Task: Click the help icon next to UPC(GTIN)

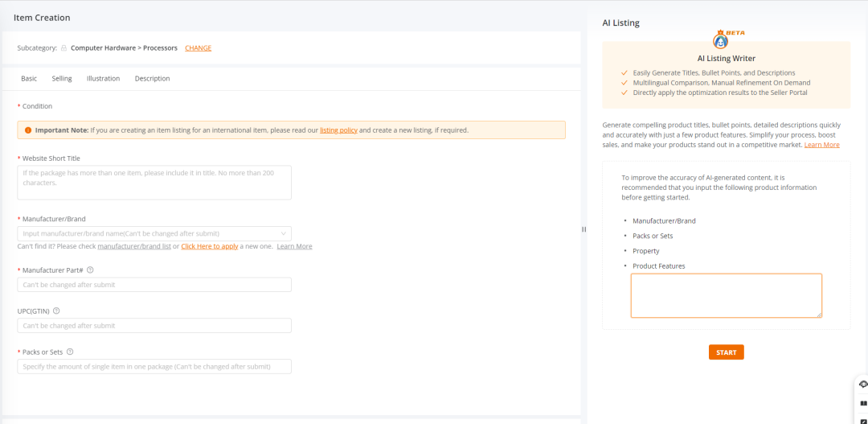Action: [x=56, y=311]
